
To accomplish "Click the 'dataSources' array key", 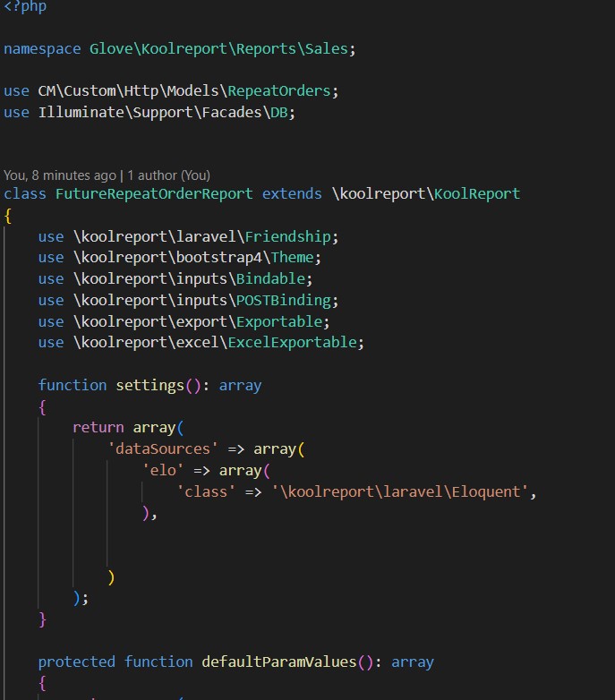I will [163, 449].
